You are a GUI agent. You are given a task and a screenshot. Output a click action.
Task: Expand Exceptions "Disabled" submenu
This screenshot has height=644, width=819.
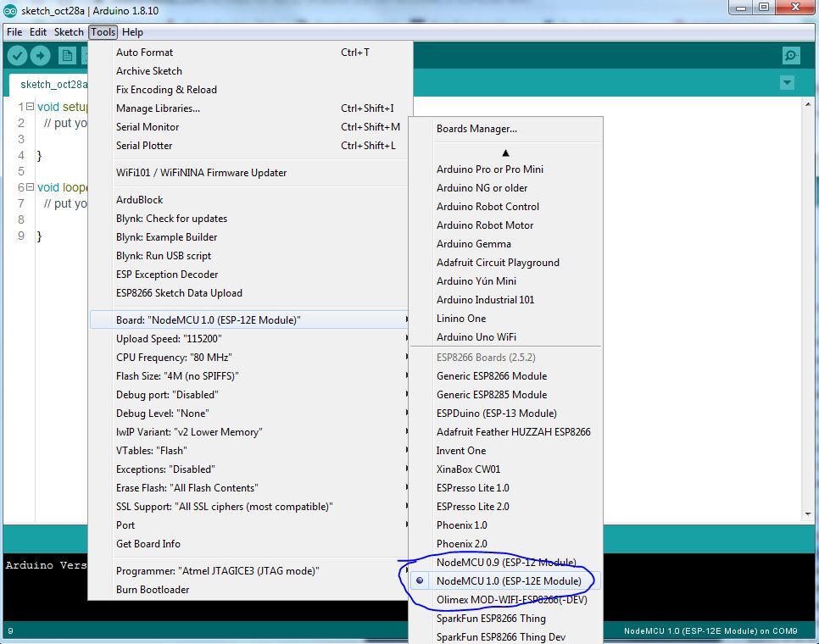point(249,469)
